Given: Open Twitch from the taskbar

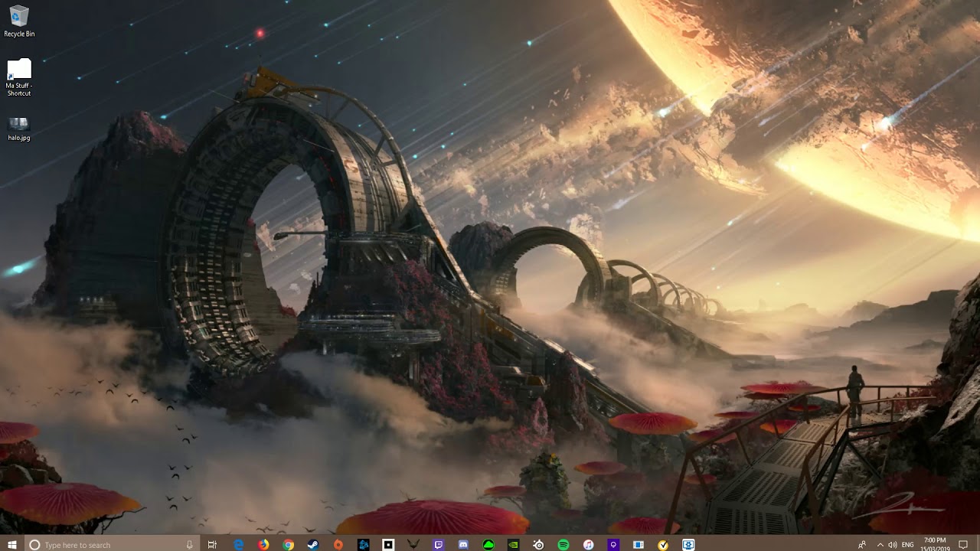Looking at the screenshot, I should click(x=439, y=544).
